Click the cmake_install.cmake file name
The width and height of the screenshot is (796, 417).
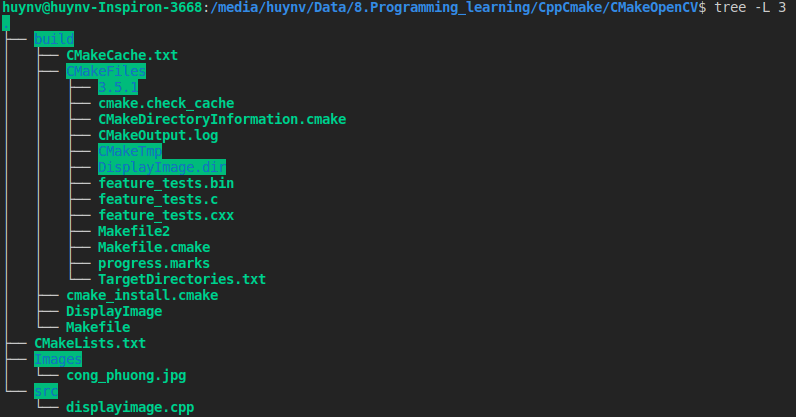click(142, 295)
